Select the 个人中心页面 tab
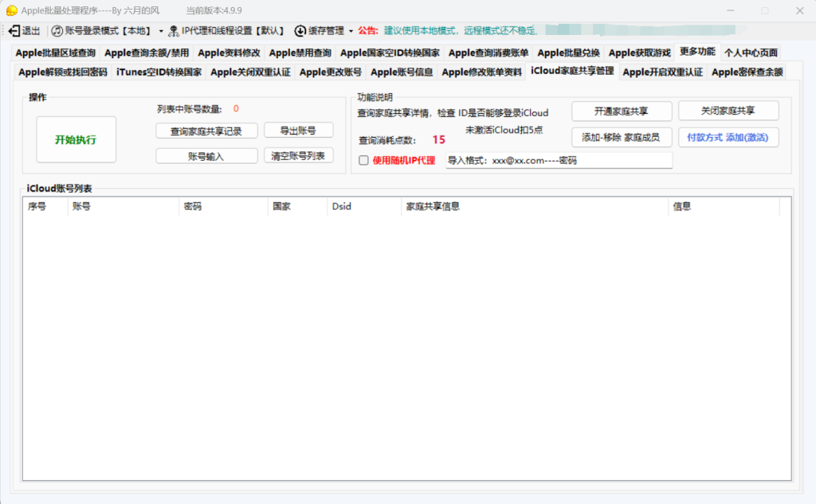 point(750,53)
